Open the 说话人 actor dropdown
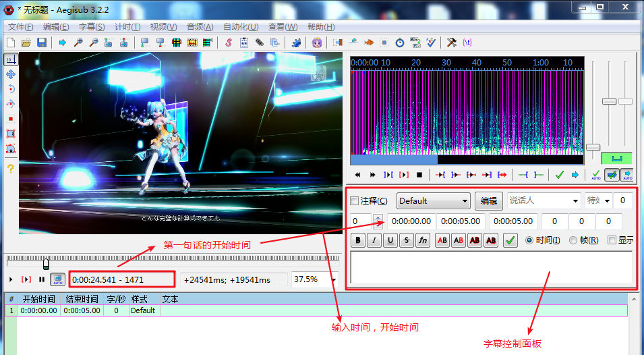 pos(544,200)
